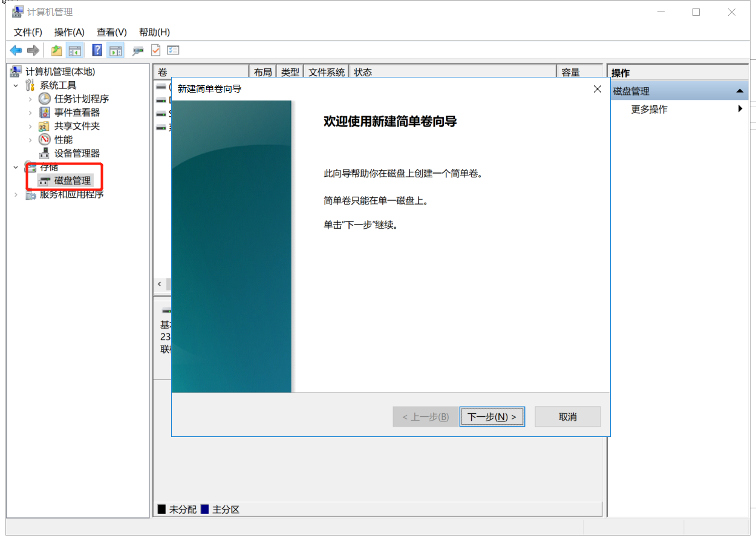Select the 计算机管理(本地) root node
This screenshot has height=541, width=756.
(x=60, y=71)
